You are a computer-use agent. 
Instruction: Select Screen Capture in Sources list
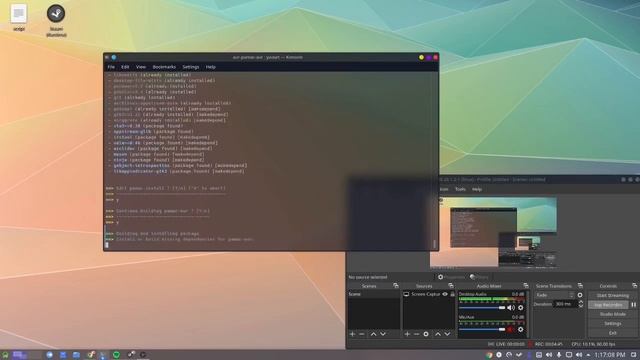tap(429, 294)
